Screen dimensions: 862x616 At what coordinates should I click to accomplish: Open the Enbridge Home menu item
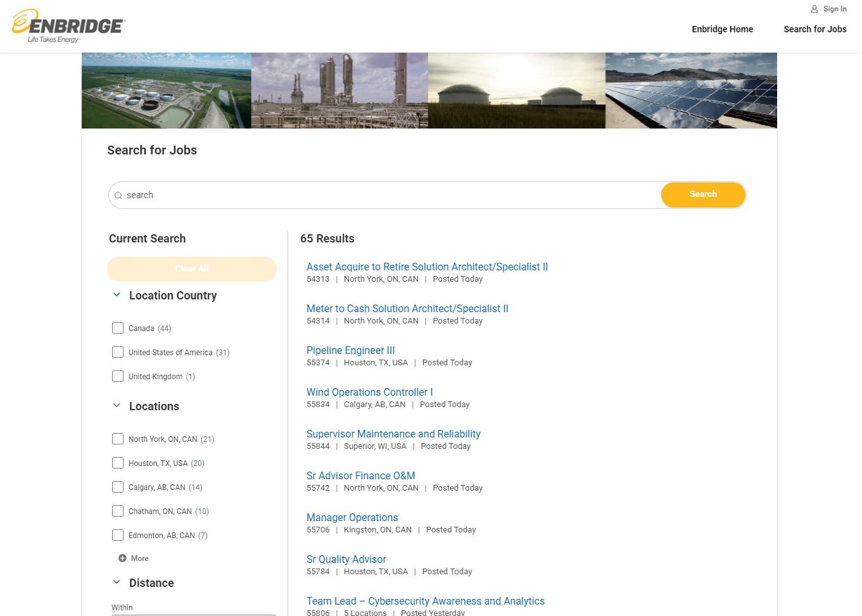[722, 29]
